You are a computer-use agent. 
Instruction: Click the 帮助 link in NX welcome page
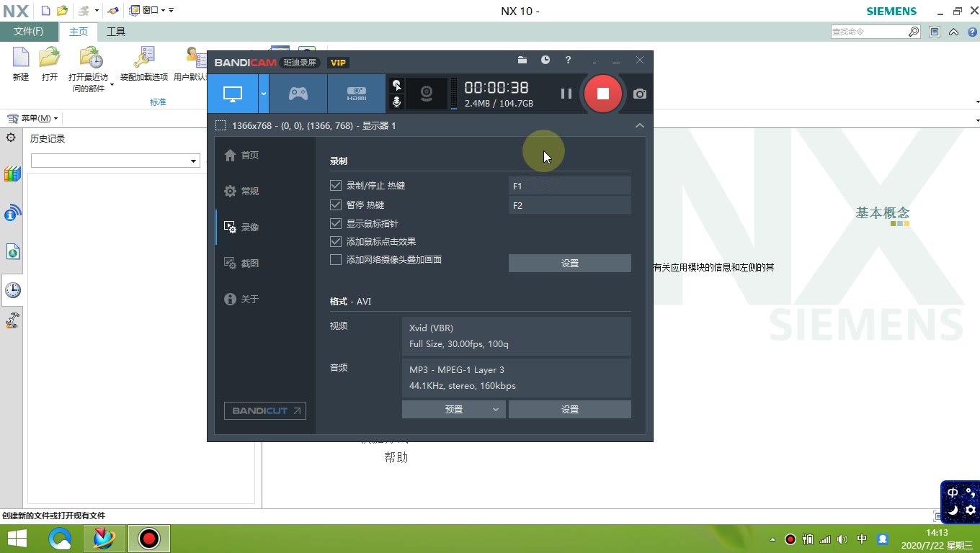point(396,457)
